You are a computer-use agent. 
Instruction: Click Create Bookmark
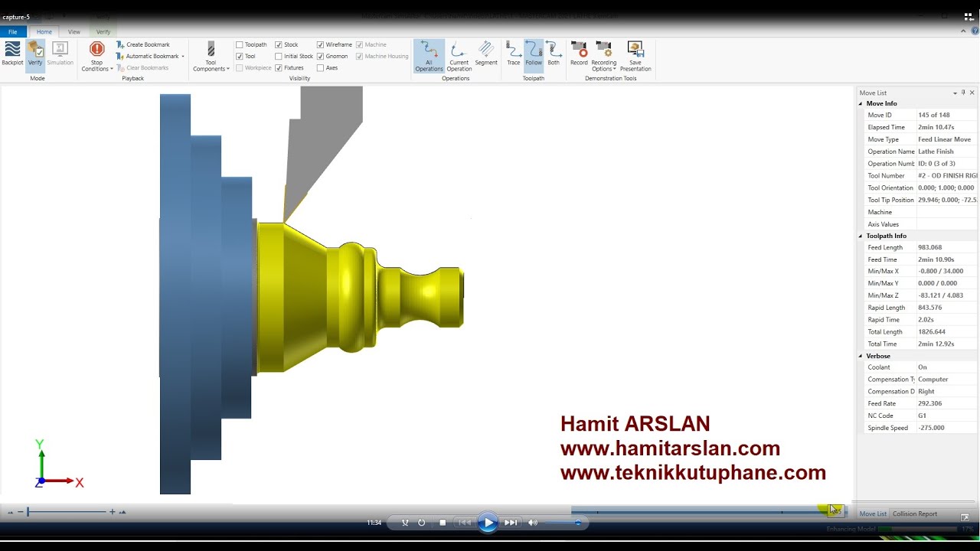tap(143, 44)
